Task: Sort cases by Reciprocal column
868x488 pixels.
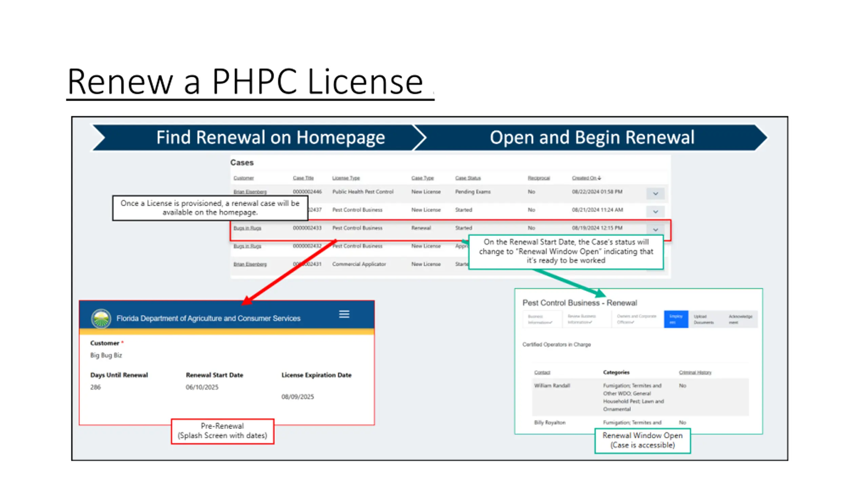Action: coord(538,178)
